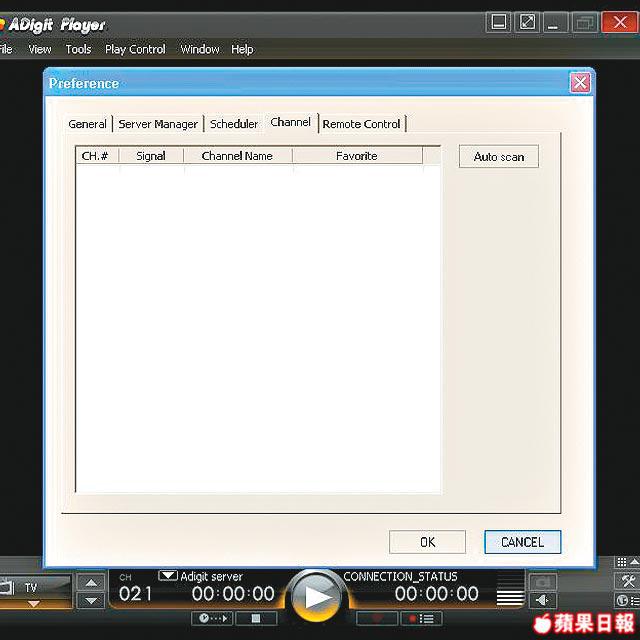Open the Tools menu

click(x=78, y=49)
